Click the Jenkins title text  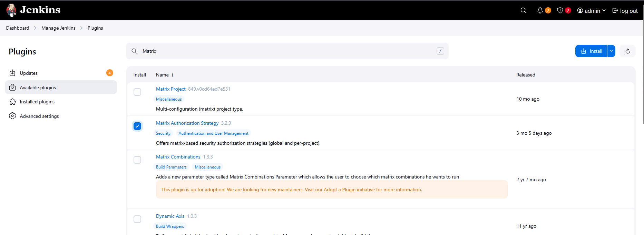click(40, 10)
